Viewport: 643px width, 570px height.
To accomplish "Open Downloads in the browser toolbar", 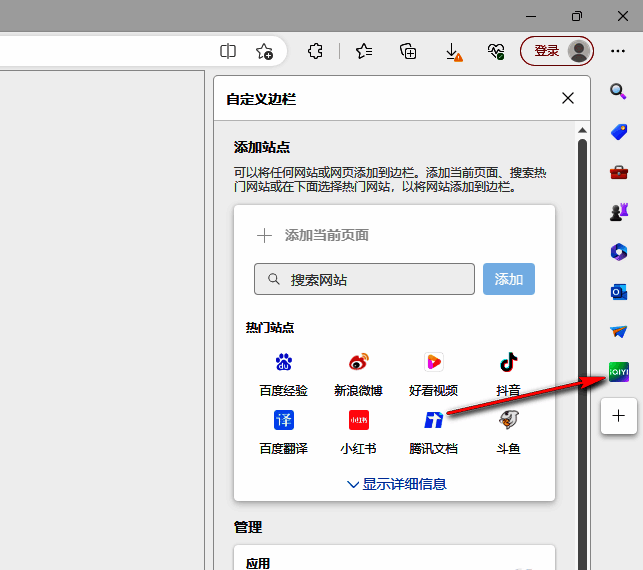I will (453, 51).
